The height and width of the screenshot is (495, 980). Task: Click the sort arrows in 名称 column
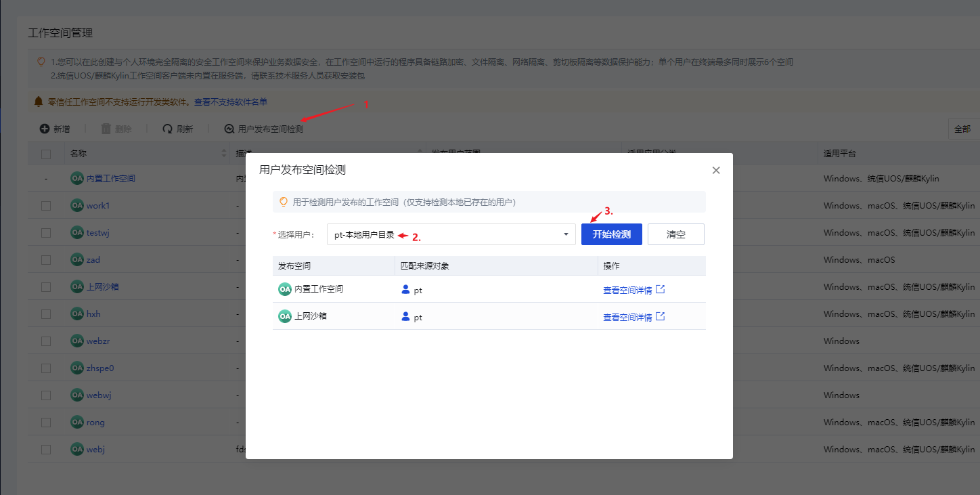225,154
